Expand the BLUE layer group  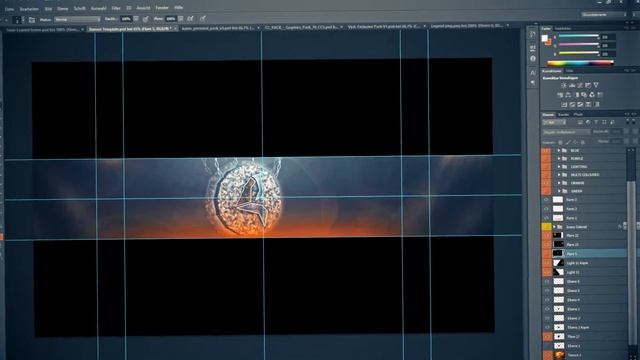pyautogui.click(x=558, y=151)
